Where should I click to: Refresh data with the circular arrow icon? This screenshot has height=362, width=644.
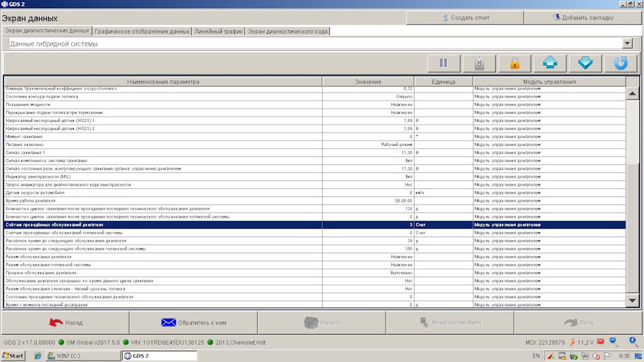621,63
